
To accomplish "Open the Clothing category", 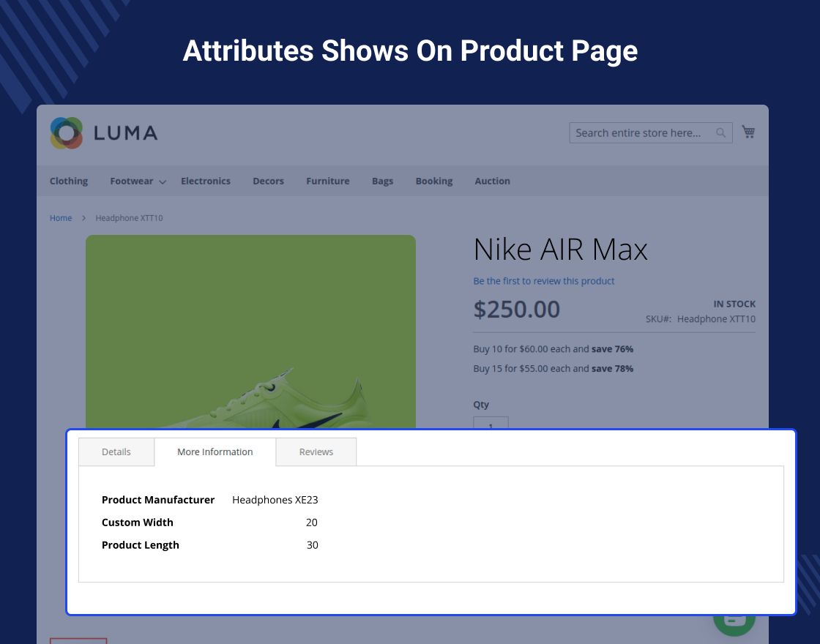I will (x=69, y=181).
